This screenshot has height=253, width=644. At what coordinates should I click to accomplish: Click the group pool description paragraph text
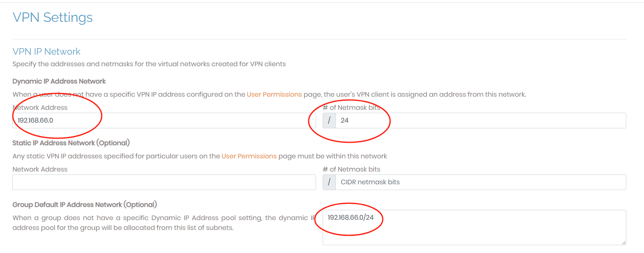(161, 223)
